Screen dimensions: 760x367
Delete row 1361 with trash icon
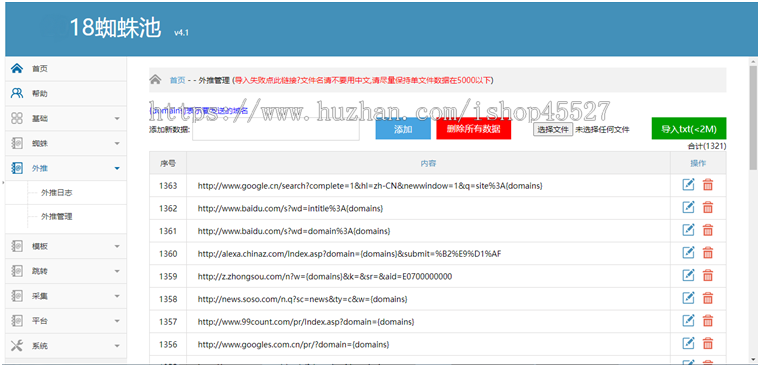point(708,230)
